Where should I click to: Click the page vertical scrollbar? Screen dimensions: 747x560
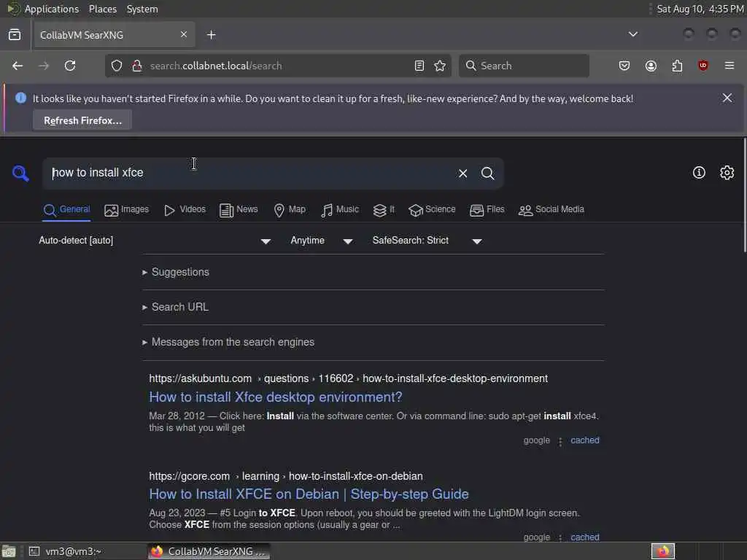point(745,195)
